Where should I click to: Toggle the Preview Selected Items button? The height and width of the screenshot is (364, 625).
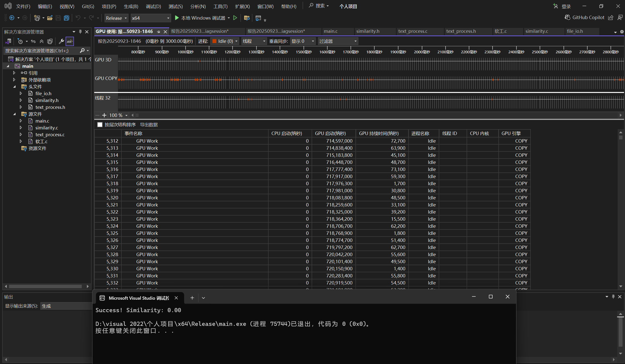tap(70, 41)
